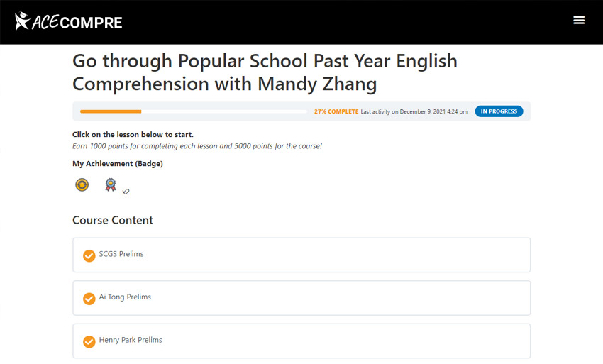
Task: Click the x2 badge count
Action: click(x=126, y=192)
